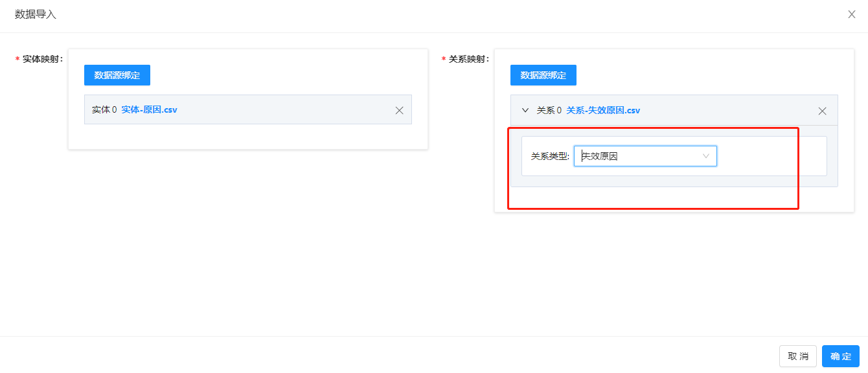Click the 关系映射 required field label

(x=468, y=59)
